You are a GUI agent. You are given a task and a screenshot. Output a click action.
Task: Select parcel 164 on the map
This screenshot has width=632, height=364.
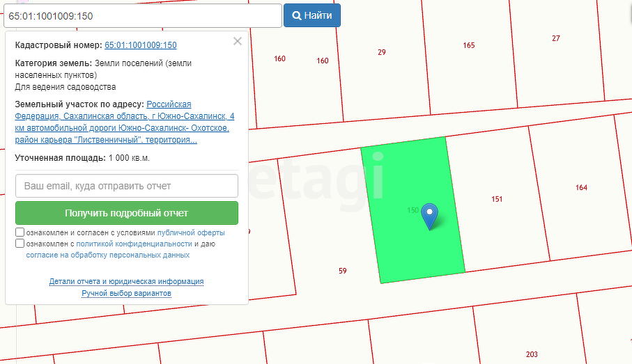[x=581, y=188]
